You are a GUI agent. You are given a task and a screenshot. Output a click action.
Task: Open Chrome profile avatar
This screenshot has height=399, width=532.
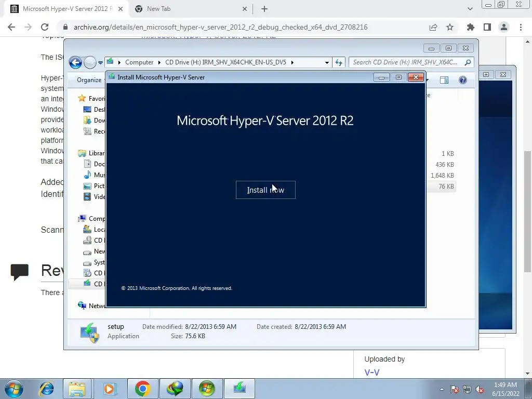coord(504,27)
